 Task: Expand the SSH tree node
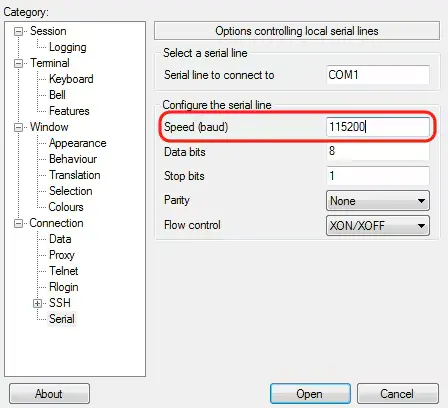(37, 303)
